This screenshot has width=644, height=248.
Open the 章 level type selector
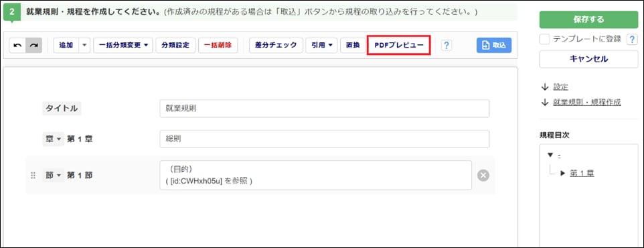click(52, 139)
